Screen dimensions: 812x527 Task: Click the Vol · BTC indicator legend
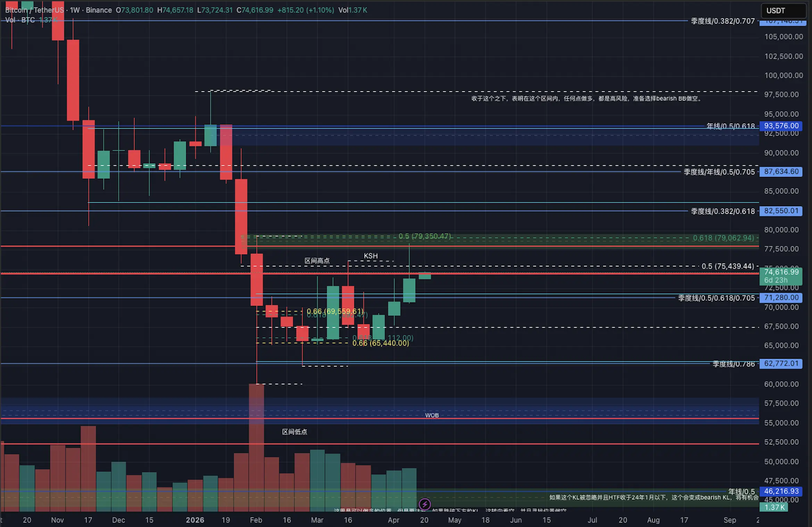pos(20,20)
